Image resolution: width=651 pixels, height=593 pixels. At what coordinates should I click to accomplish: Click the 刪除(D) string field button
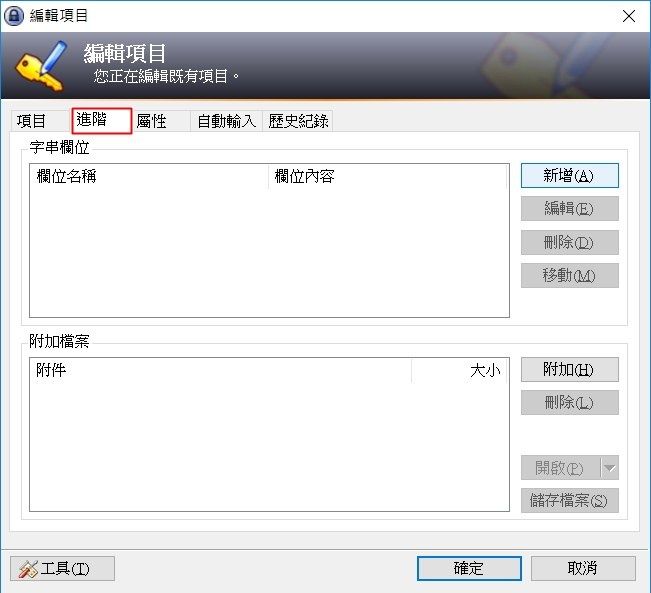point(570,242)
